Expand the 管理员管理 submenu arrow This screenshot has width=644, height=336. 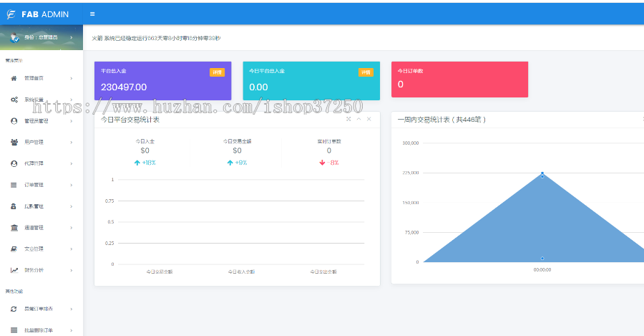pos(71,121)
